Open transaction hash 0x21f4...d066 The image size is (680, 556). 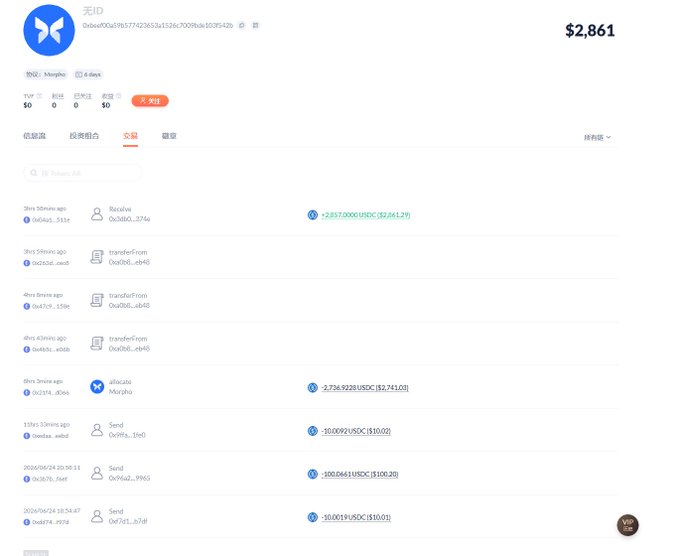pyautogui.click(x=51, y=392)
